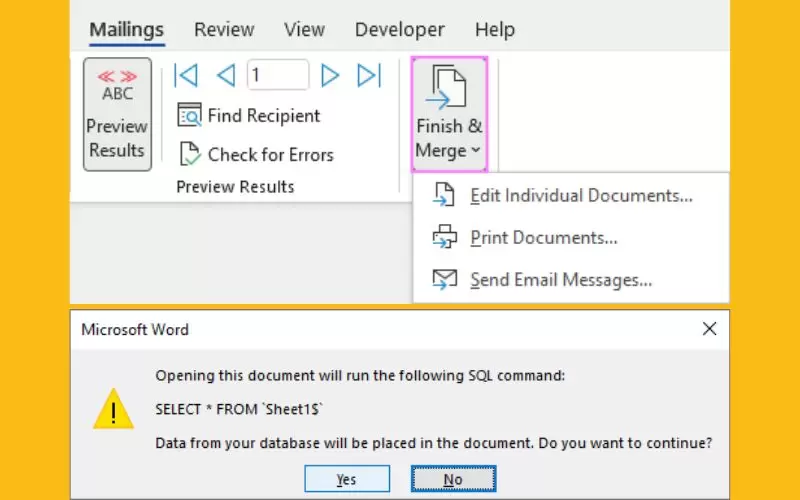Go to the previous record
Screen dimensions: 800x500
click(x=226, y=76)
